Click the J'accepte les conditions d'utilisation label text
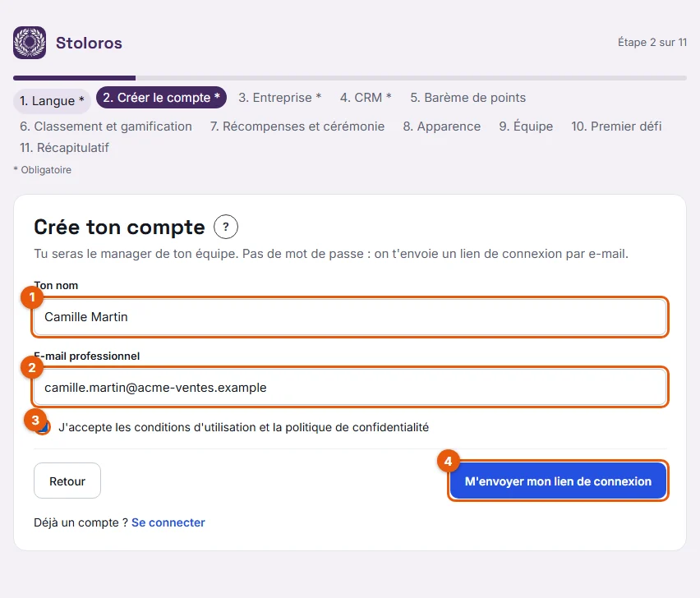Screen dimensions: 700x598 coord(243,427)
